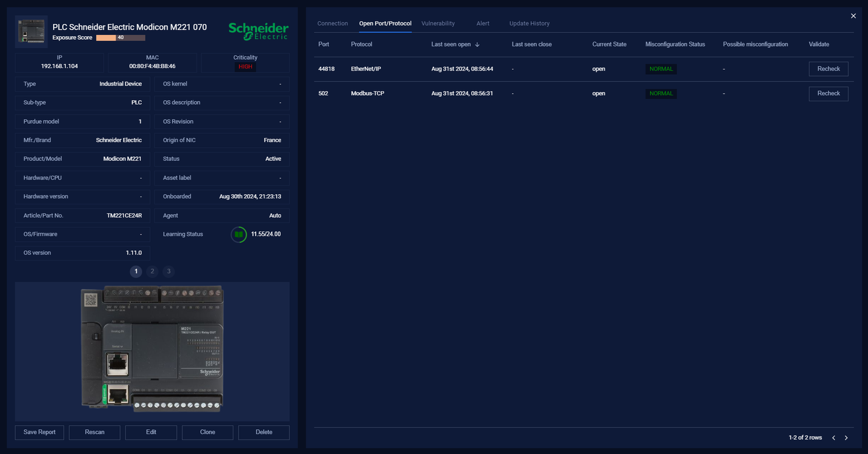Click the Protocol column header
Viewport: 868px width, 454px height.
(x=362, y=45)
